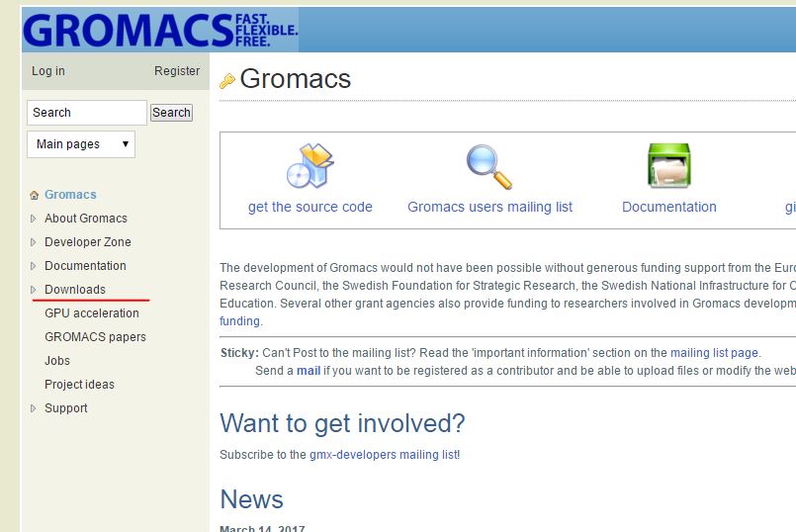796x532 pixels.
Task: Click the 'get the source code' link
Action: click(310, 207)
